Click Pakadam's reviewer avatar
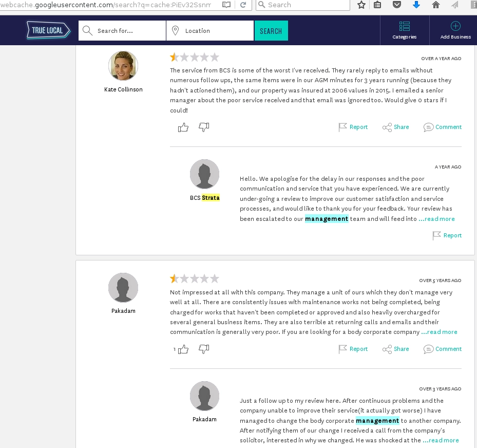The width and height of the screenshot is (477, 448). [123, 287]
